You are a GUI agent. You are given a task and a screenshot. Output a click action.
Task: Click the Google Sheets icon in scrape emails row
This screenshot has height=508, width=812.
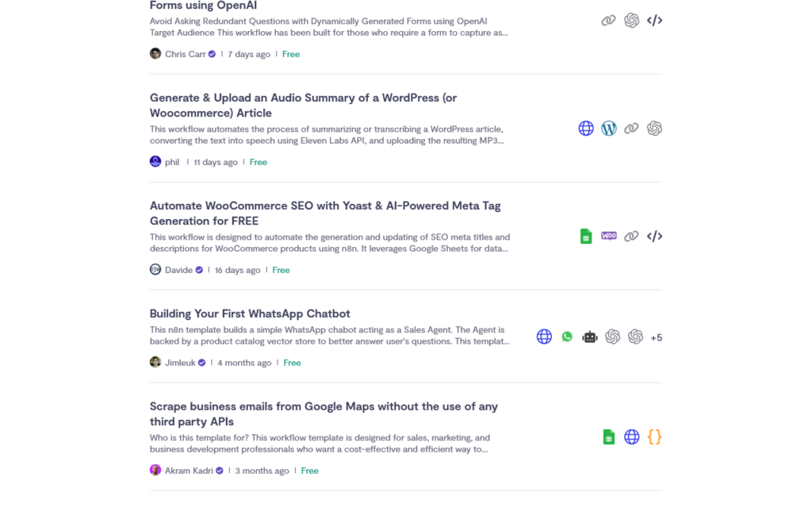(x=608, y=437)
